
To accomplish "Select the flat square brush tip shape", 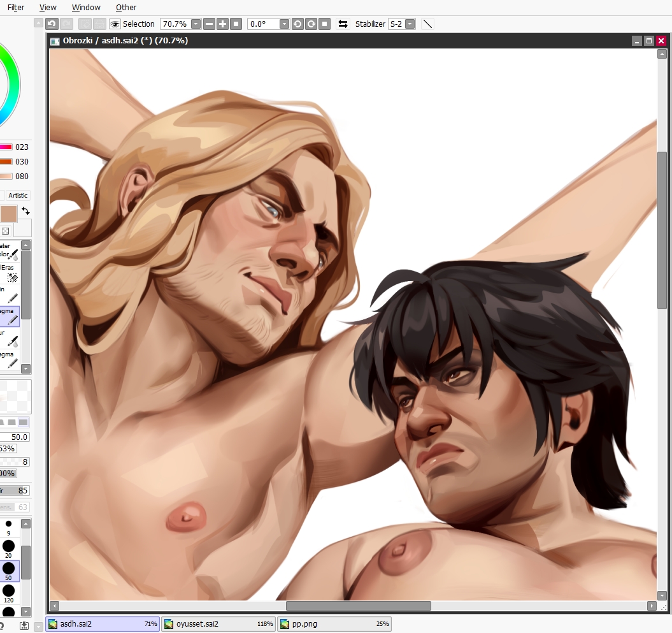I will [24, 423].
